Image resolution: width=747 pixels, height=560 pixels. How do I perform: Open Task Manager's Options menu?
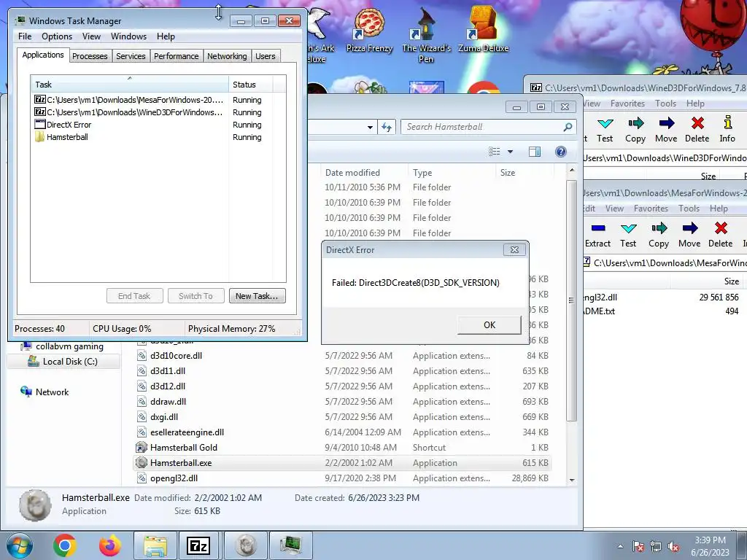(57, 36)
